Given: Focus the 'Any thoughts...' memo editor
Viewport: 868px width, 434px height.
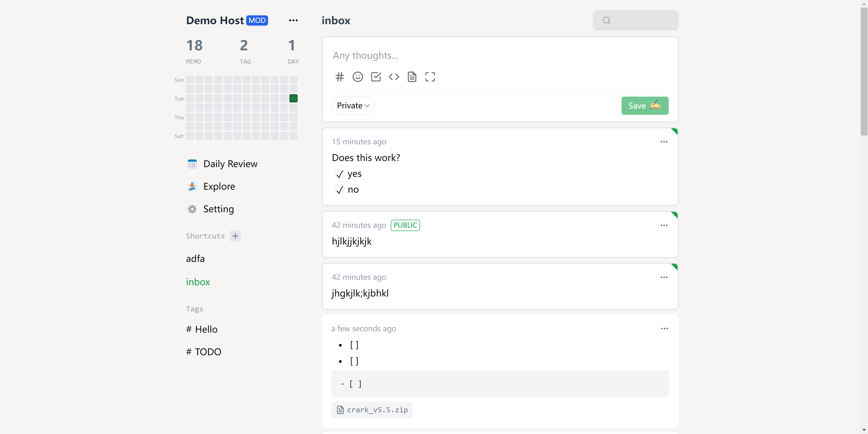Looking at the screenshot, I should (x=500, y=56).
